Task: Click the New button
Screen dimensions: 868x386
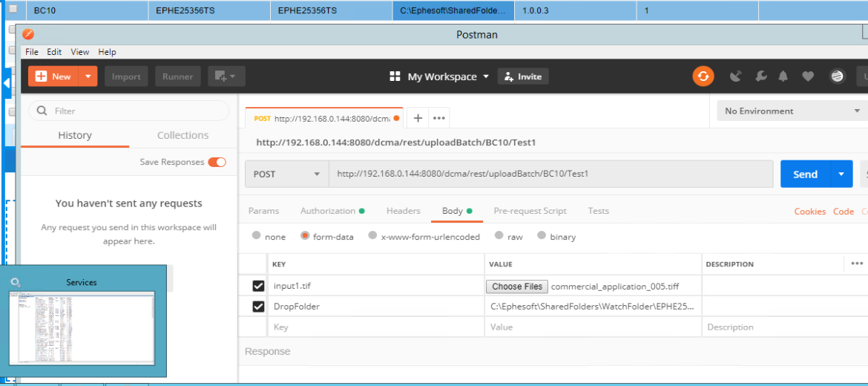Action: pos(53,76)
